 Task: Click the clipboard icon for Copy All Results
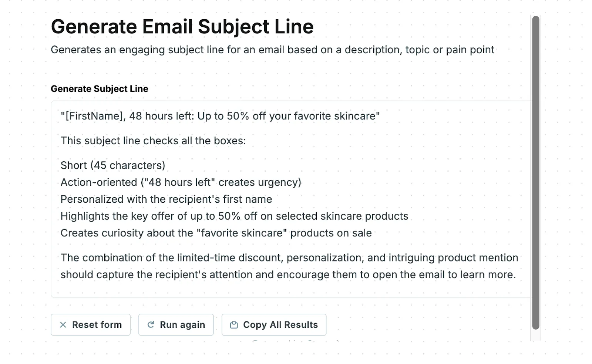click(x=234, y=325)
